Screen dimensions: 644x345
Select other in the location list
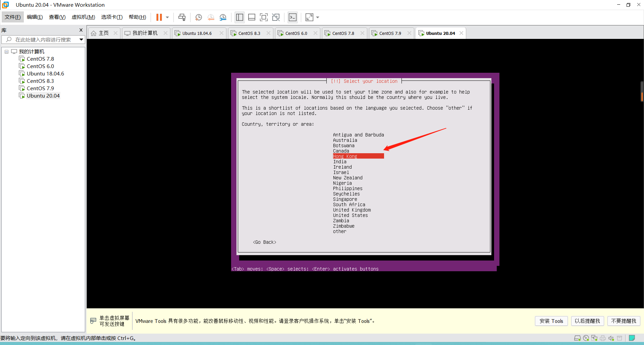pos(340,231)
